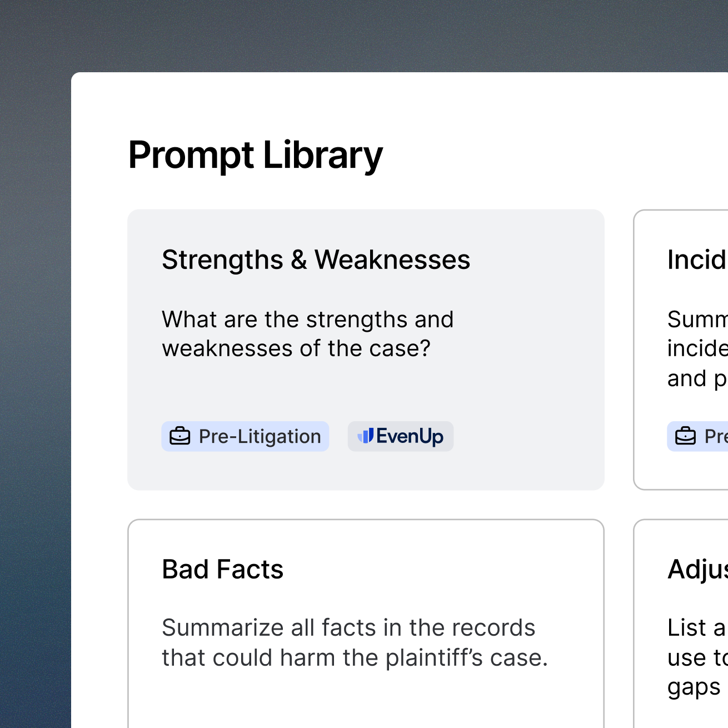Viewport: 728px width, 728px height.
Task: Click the Incident card's description text
Action: click(697, 348)
